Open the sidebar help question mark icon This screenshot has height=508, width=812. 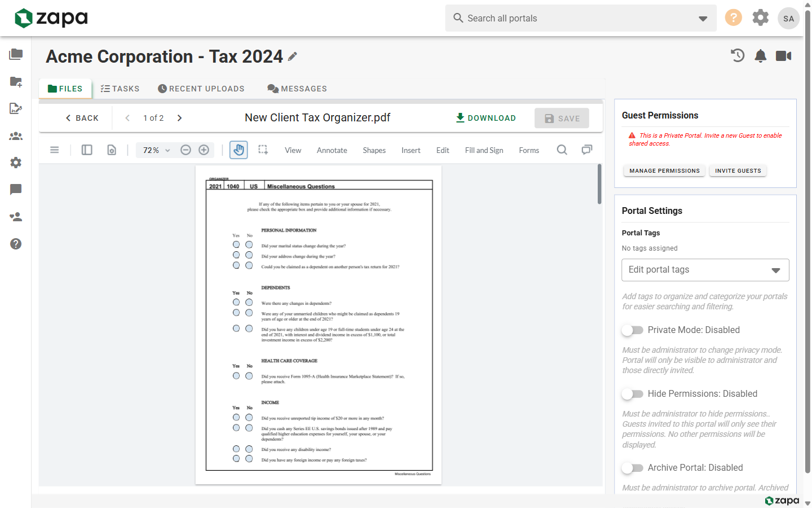coord(16,244)
